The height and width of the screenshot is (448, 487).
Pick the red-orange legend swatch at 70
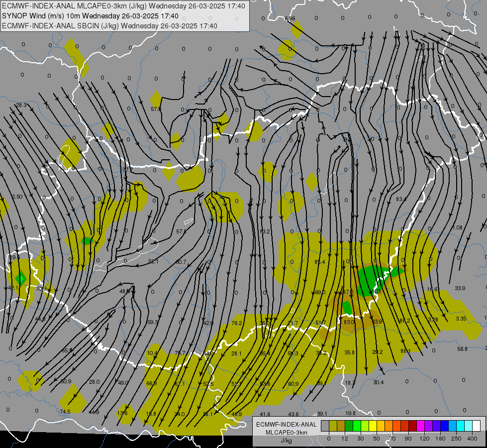[397, 426]
